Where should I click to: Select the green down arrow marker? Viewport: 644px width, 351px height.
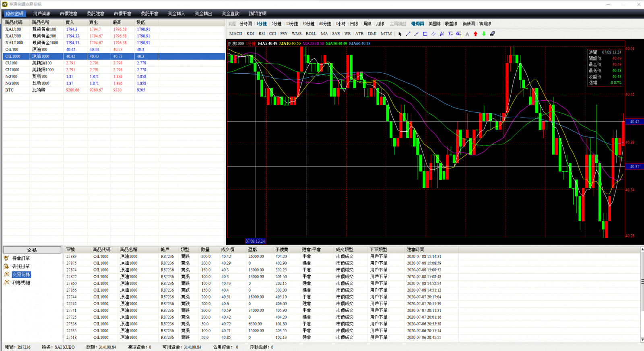tap(484, 34)
